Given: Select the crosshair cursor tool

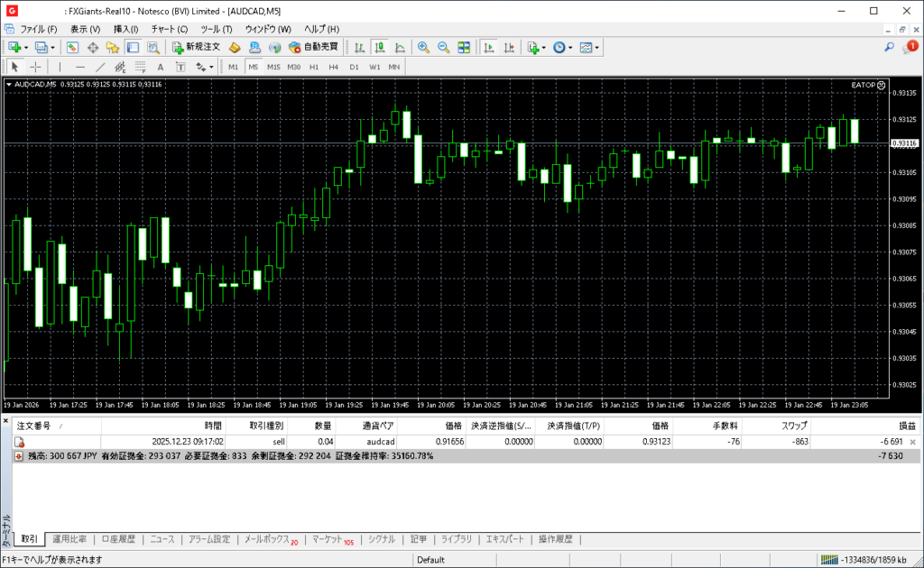Looking at the screenshot, I should pyautogui.click(x=35, y=67).
